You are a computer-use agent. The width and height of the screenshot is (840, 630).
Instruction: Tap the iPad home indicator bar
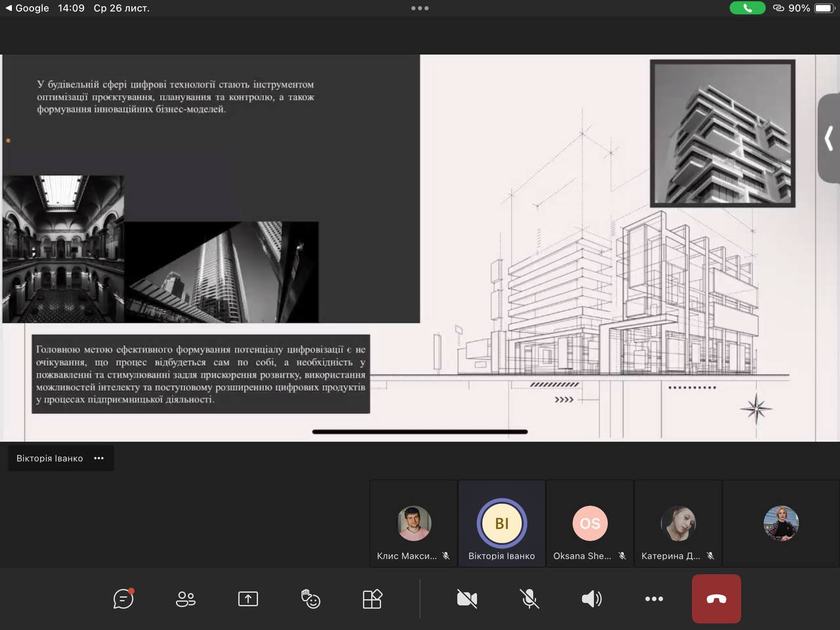click(x=420, y=432)
